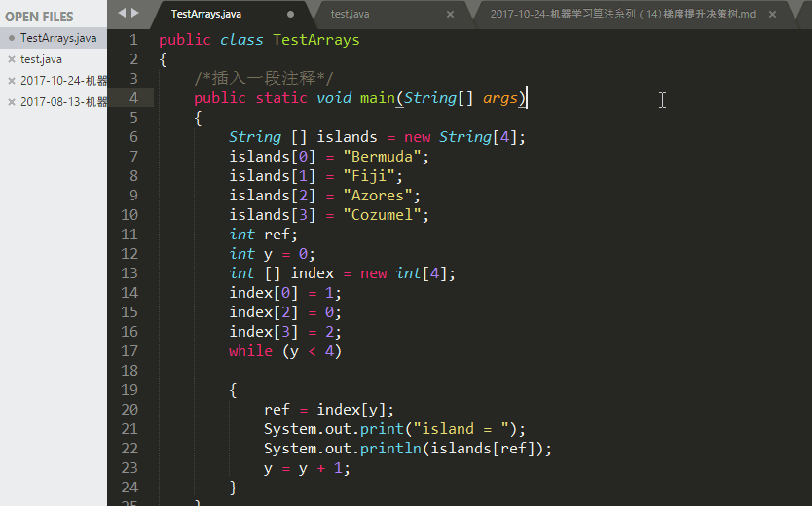Click the modified dot beside TestArrays.java in the sidebar
Viewport: 812px width, 506px height.
[12, 38]
